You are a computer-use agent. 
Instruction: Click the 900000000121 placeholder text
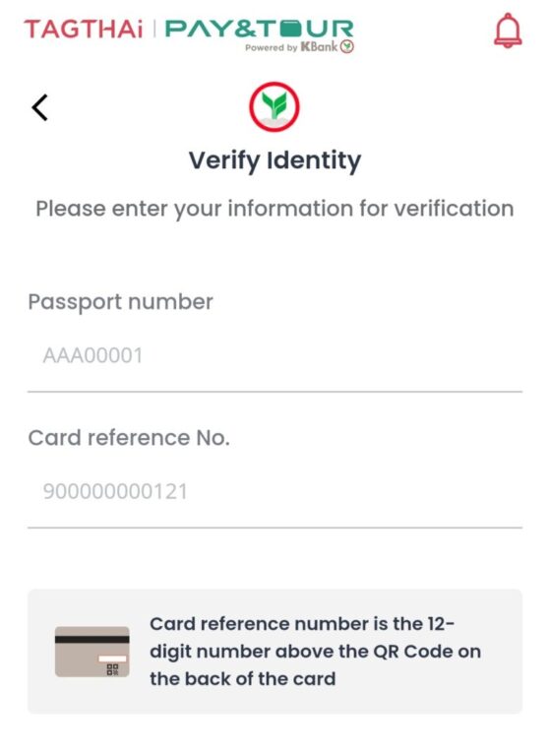point(115,492)
